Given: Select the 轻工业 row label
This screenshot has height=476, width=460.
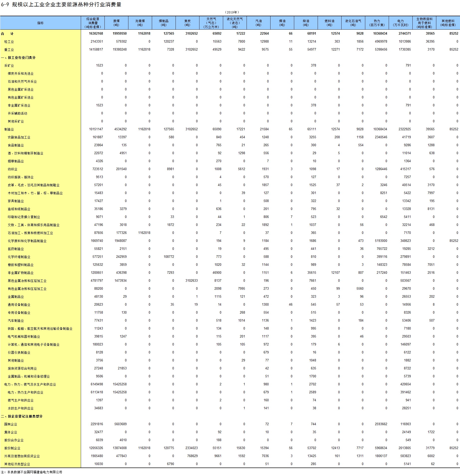Looking at the screenshot, I should [9, 42].
